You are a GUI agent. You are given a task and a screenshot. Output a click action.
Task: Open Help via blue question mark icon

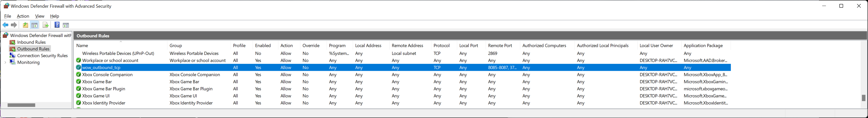click(57, 25)
